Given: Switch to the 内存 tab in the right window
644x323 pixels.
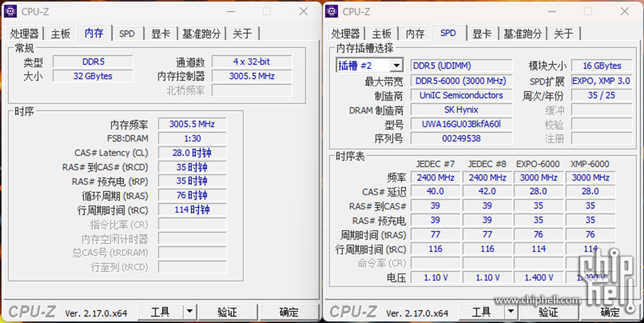Looking at the screenshot, I should pyautogui.click(x=415, y=34).
